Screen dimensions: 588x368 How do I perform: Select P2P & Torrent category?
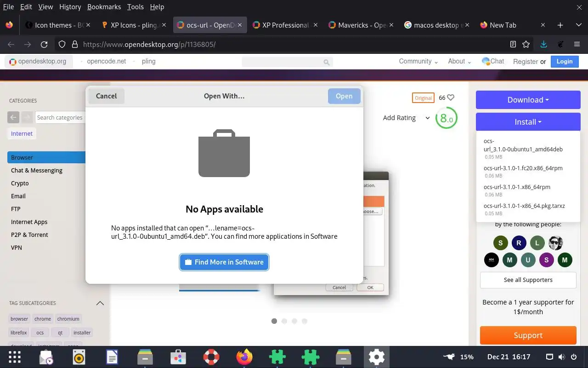[29, 235]
